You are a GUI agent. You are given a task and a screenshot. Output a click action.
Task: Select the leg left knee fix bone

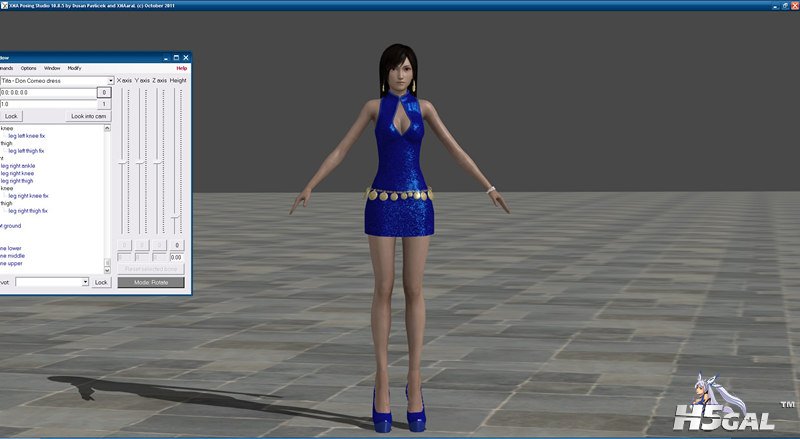tap(27, 136)
